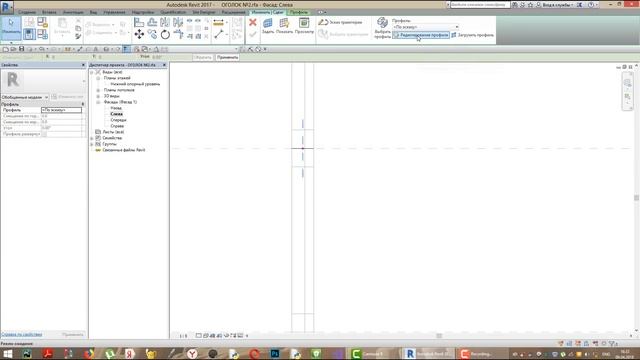The image size is (640, 360).
Task: Click the Mirror Pick Axis icon
Action: pos(165,22)
